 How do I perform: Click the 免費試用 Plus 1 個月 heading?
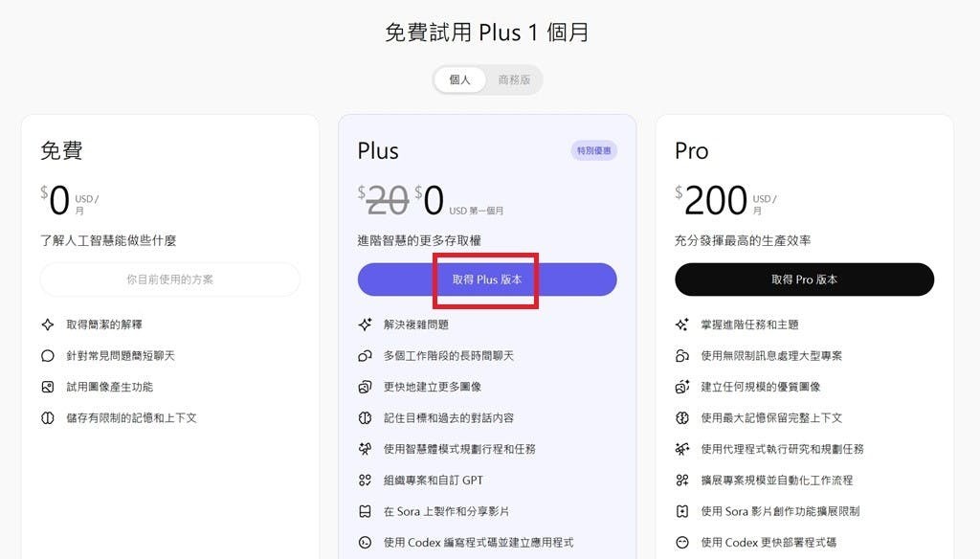click(x=487, y=33)
